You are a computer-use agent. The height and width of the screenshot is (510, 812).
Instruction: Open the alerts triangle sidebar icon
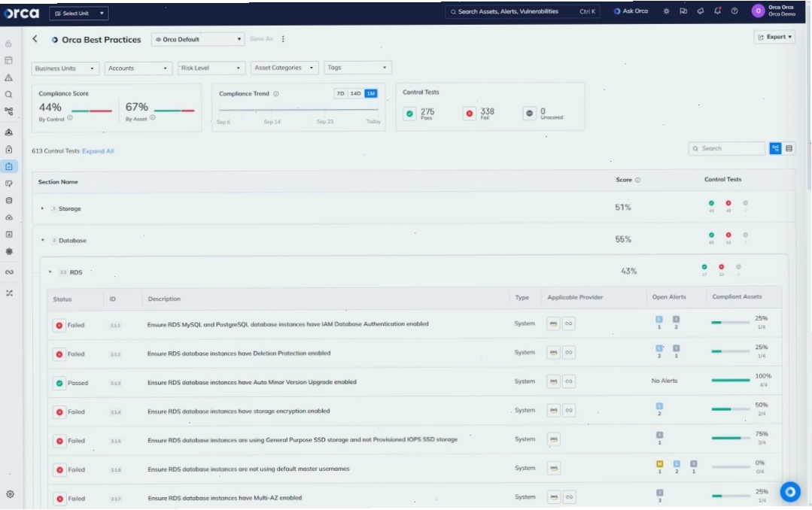coord(9,77)
